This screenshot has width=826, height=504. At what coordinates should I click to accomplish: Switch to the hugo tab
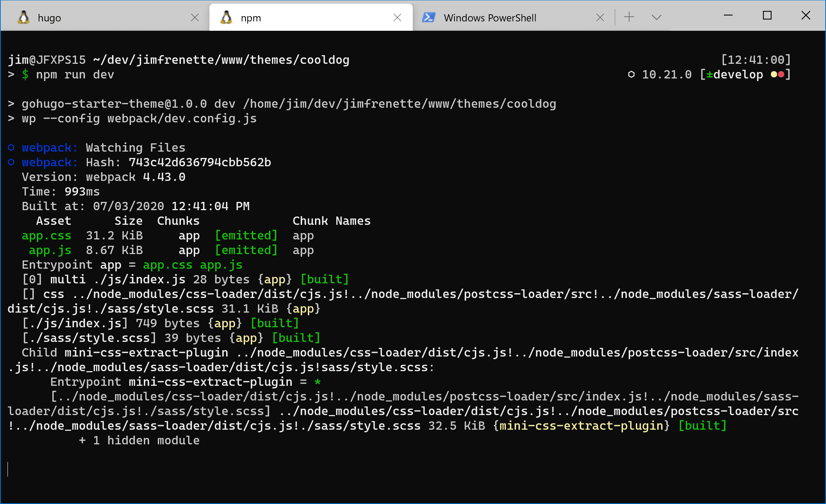tap(105, 17)
